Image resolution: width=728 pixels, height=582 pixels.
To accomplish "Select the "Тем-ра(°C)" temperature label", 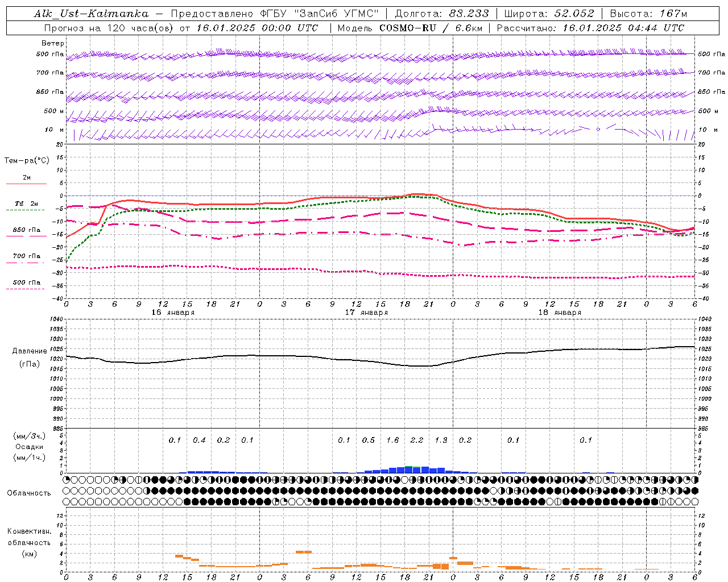I will (x=27, y=161).
